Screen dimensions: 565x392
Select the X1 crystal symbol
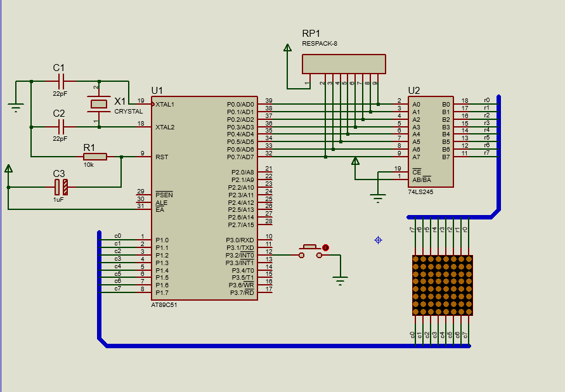(99, 104)
